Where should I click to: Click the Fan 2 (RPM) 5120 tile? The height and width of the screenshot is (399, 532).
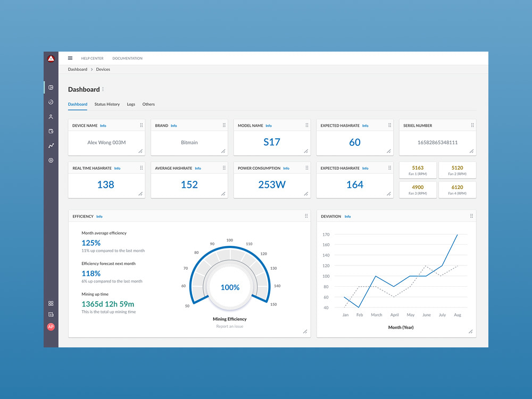pyautogui.click(x=458, y=170)
